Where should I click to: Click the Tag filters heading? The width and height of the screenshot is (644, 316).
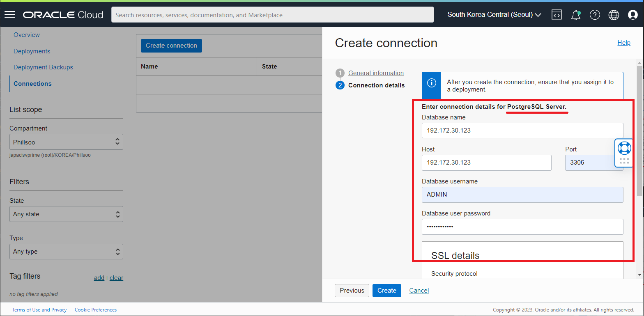25,276
